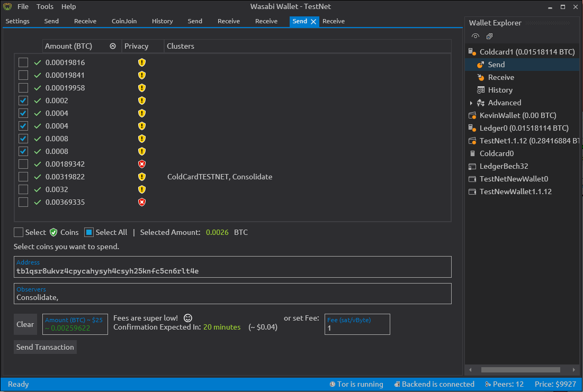This screenshot has width=583, height=392.
Task: Click the 'ColdCardTESTNET, Consolidate' cluster text
Action: click(220, 177)
